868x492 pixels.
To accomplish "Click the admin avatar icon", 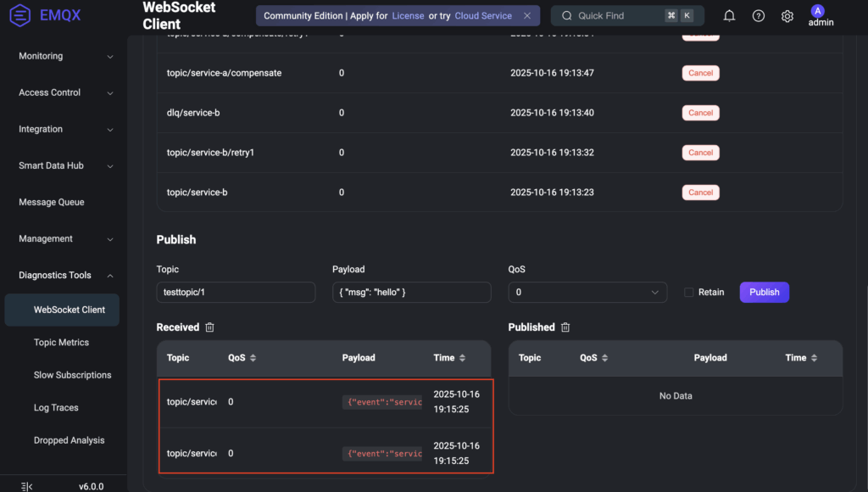I will click(x=817, y=11).
